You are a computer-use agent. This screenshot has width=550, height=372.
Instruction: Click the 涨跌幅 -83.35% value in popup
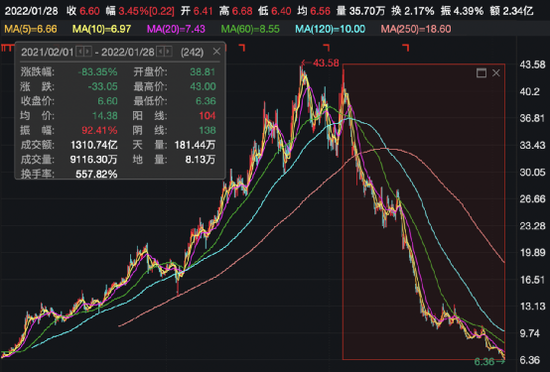point(98,72)
